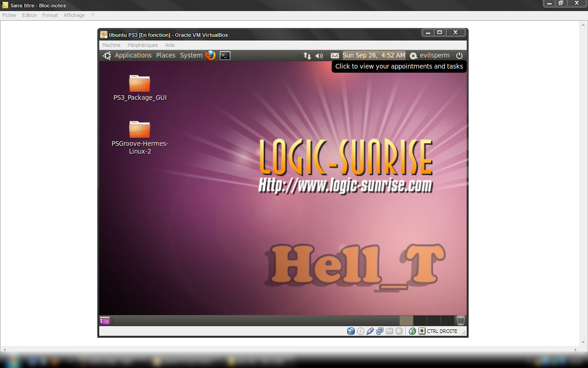Open Notepad Affichage menu
The height and width of the screenshot is (368, 588).
pyautogui.click(x=74, y=15)
